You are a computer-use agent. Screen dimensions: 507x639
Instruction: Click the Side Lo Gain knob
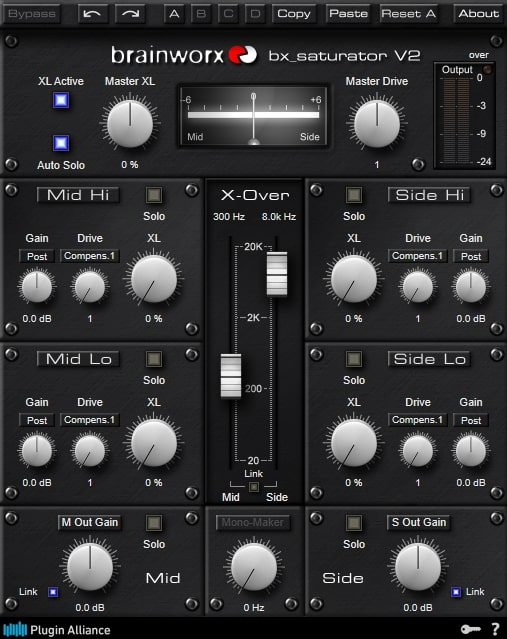471,451
